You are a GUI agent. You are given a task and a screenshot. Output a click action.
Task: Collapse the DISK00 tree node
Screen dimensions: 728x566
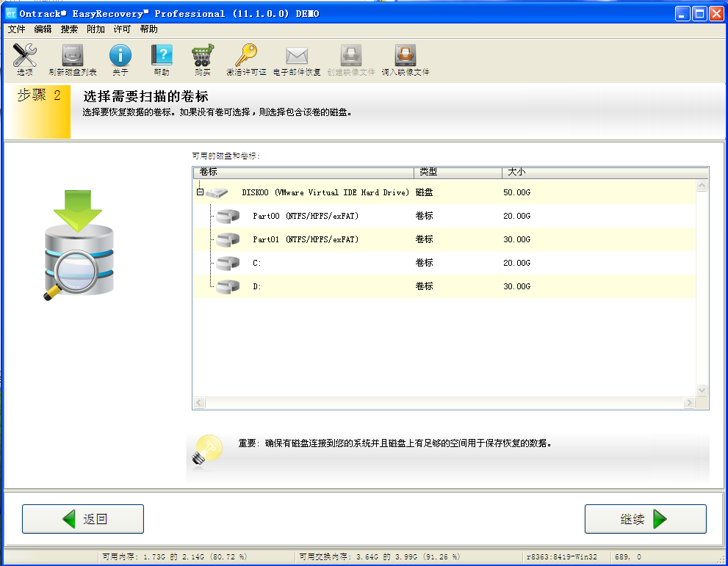pos(200,192)
